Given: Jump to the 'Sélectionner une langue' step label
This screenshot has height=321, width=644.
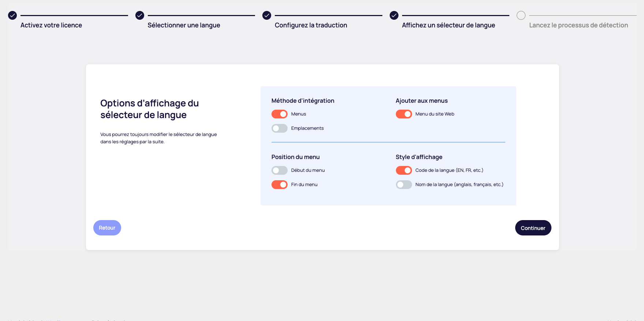Looking at the screenshot, I should click(184, 25).
